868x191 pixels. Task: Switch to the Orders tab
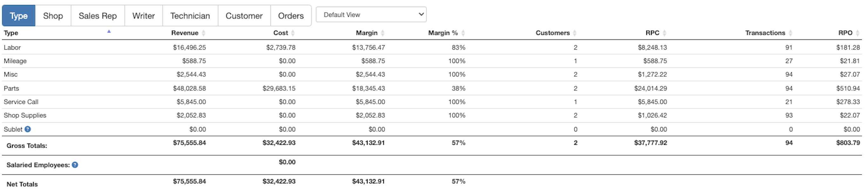[x=290, y=16]
